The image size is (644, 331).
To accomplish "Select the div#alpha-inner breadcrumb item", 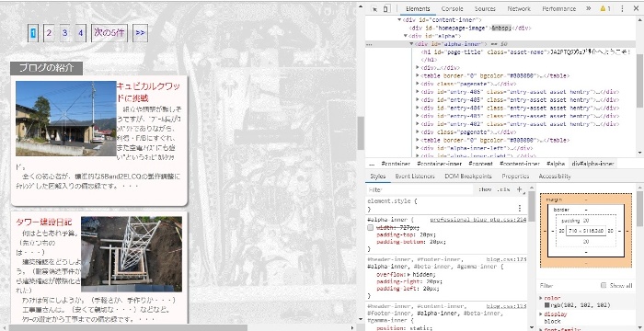I will click(x=592, y=164).
